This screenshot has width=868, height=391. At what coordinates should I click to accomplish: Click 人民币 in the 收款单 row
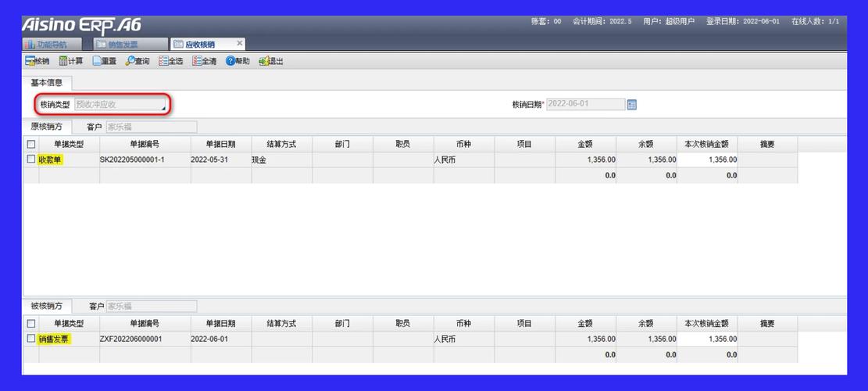coord(445,160)
